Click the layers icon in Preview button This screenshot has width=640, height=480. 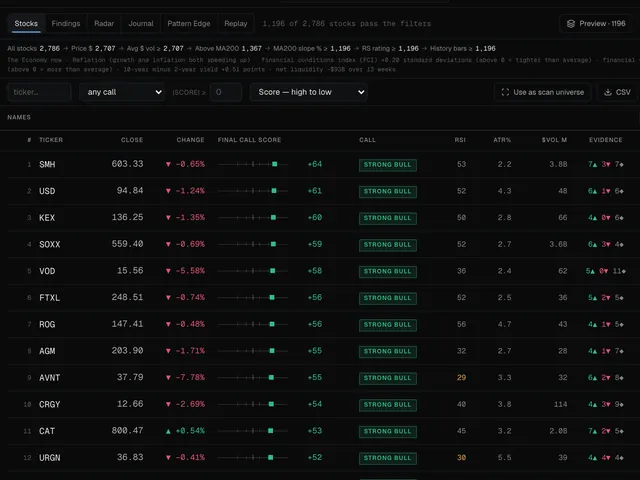pos(571,24)
